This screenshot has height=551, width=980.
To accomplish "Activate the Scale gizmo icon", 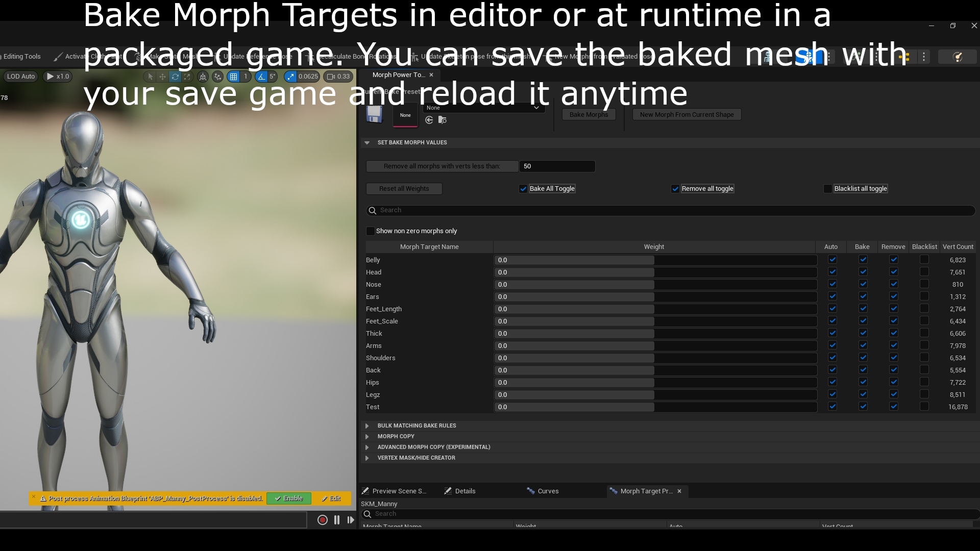I will (x=187, y=77).
